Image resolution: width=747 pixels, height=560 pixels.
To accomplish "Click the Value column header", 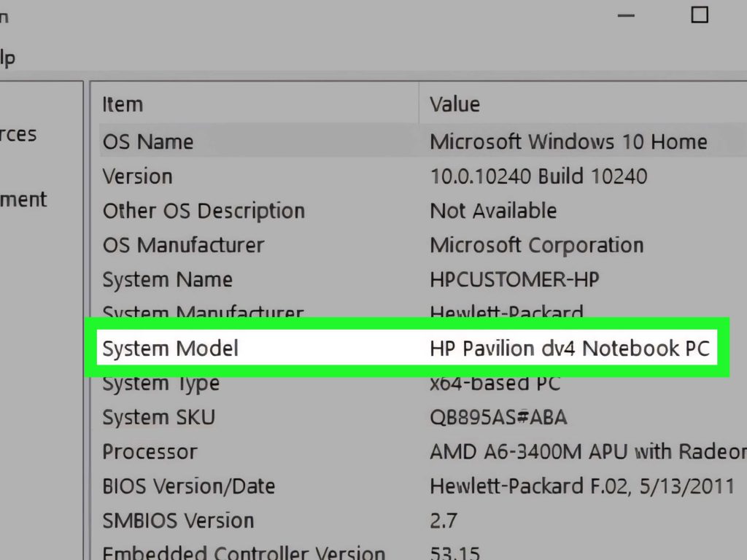I will [454, 104].
